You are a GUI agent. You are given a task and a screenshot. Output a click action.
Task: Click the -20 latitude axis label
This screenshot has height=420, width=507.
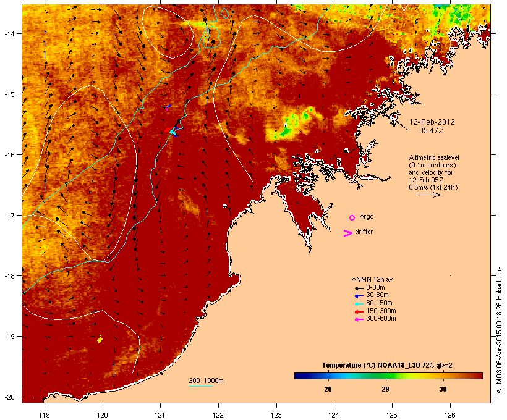point(9,397)
